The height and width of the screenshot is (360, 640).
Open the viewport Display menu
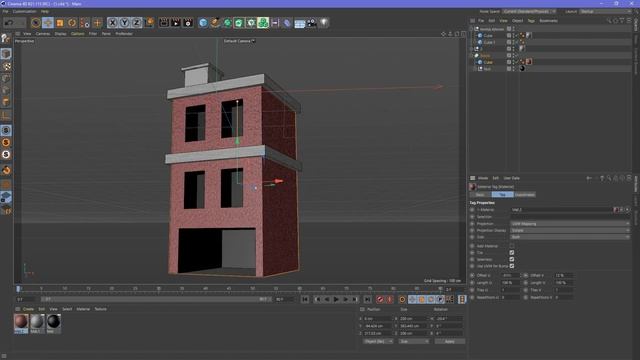coord(60,34)
